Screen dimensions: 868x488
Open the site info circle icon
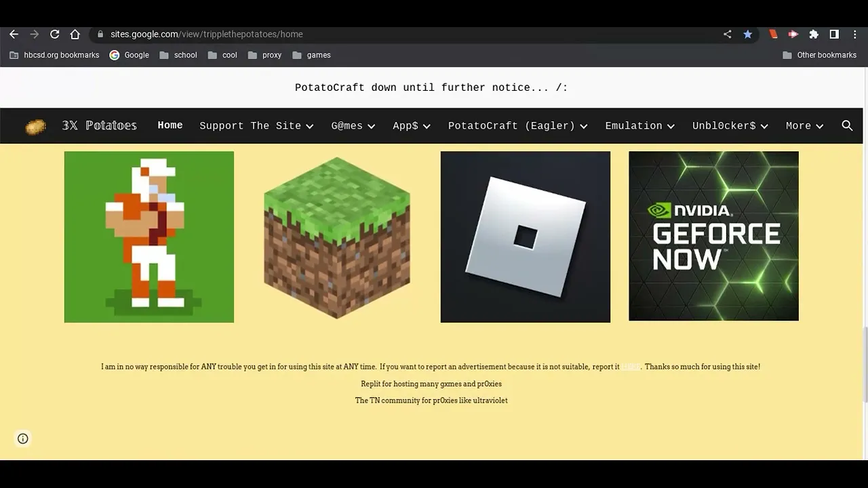point(23,439)
